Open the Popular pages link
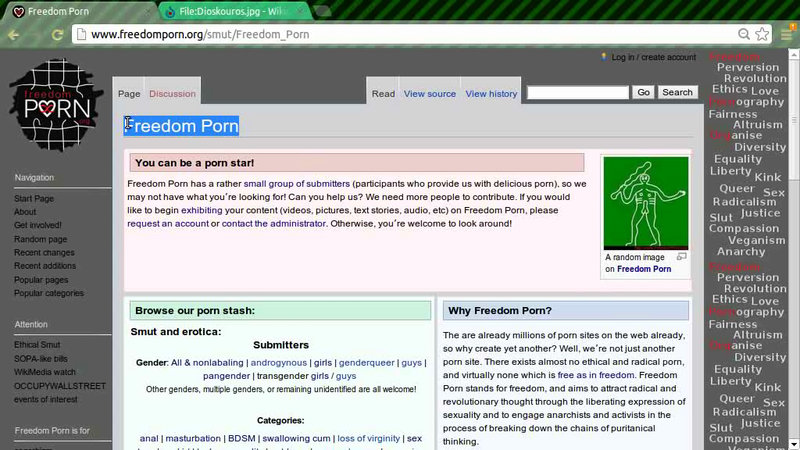 (41, 280)
